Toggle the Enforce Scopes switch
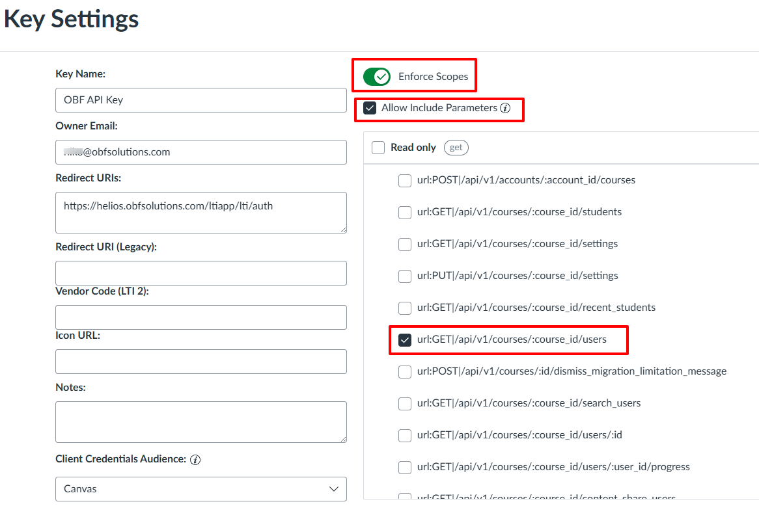The image size is (759, 532). click(x=377, y=77)
